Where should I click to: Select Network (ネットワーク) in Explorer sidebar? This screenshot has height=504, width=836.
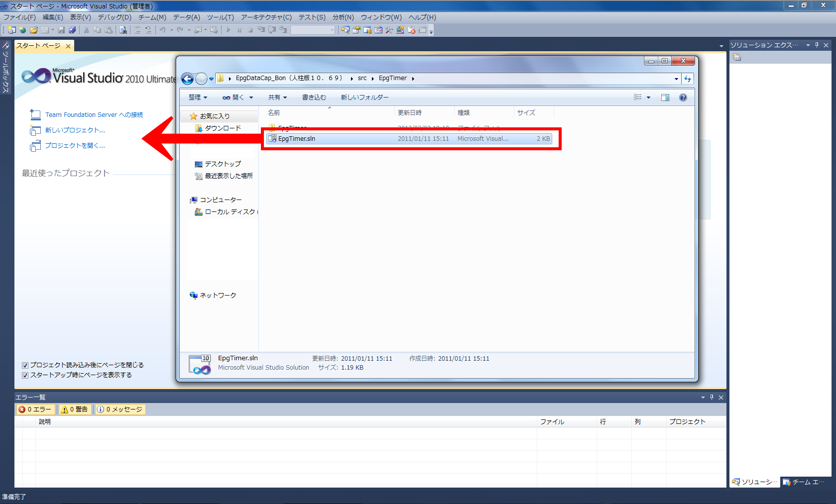(213, 296)
